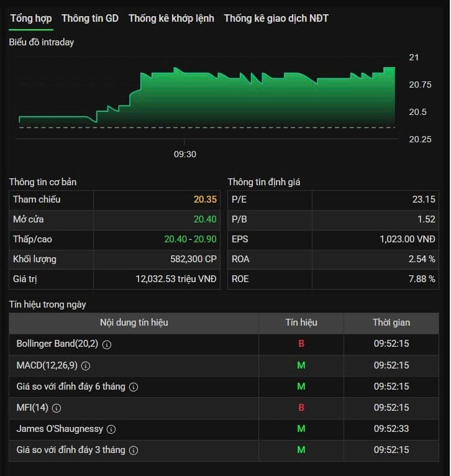Open Thống kê giao dịch NĐT tab

tap(276, 19)
